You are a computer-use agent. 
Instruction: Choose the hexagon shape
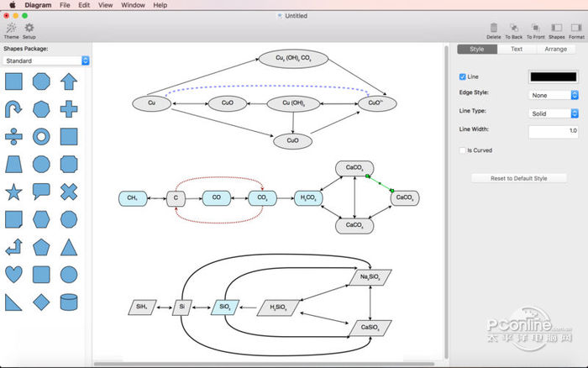pos(41,219)
